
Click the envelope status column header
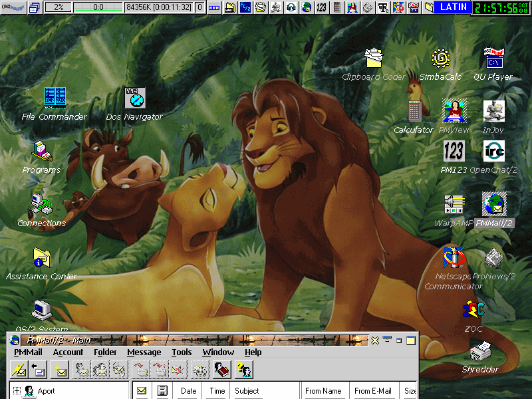[142, 390]
